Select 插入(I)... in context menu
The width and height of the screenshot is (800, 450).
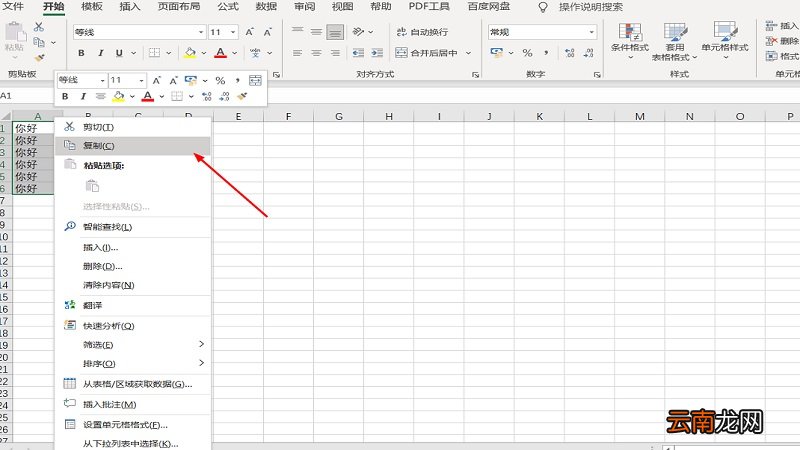pos(133,247)
